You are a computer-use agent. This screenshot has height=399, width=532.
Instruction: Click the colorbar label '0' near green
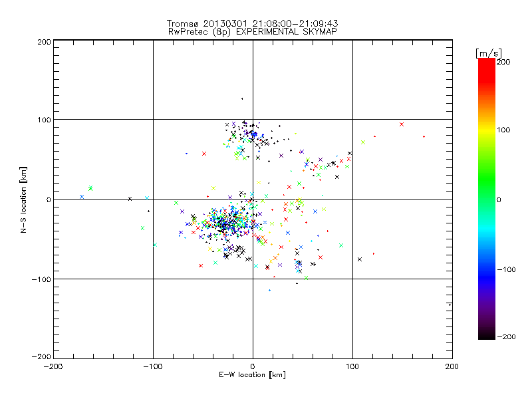(499, 200)
